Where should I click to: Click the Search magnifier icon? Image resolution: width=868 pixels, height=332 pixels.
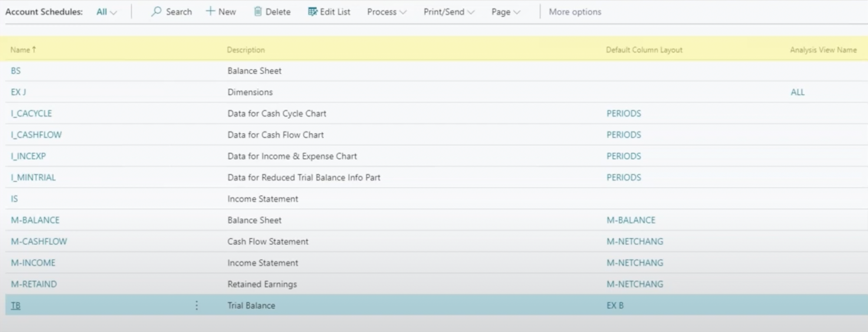tap(156, 12)
